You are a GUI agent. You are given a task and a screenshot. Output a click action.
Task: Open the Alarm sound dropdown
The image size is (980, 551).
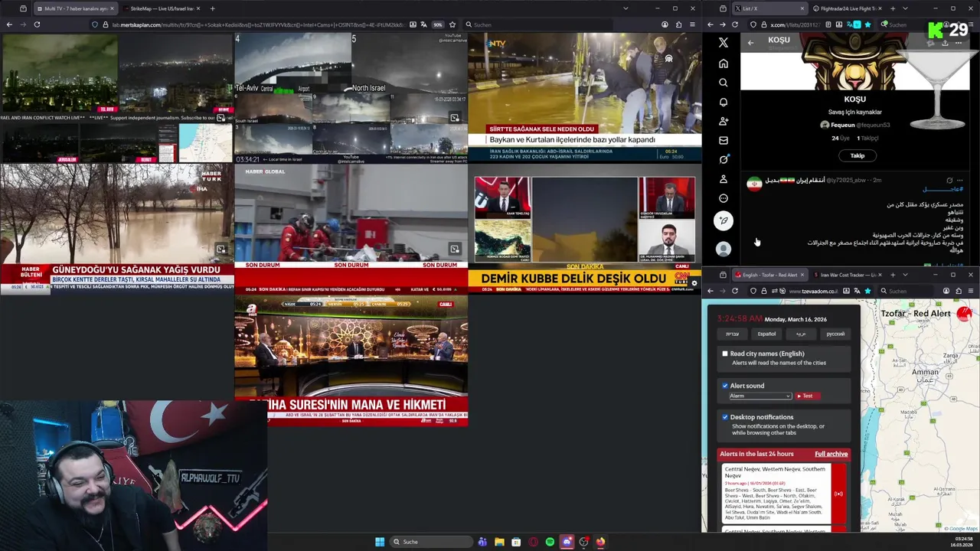coord(759,396)
